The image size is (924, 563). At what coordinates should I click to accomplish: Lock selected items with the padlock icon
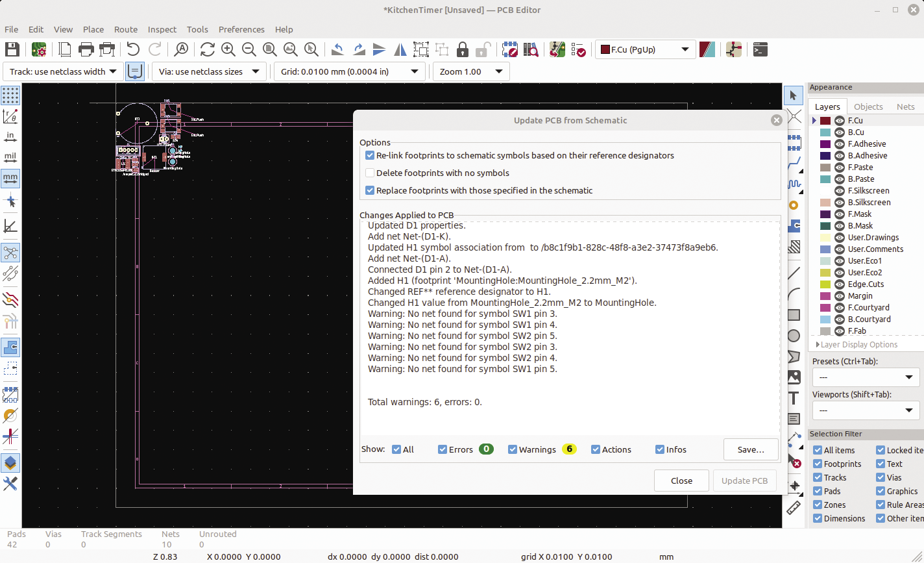[x=462, y=49]
